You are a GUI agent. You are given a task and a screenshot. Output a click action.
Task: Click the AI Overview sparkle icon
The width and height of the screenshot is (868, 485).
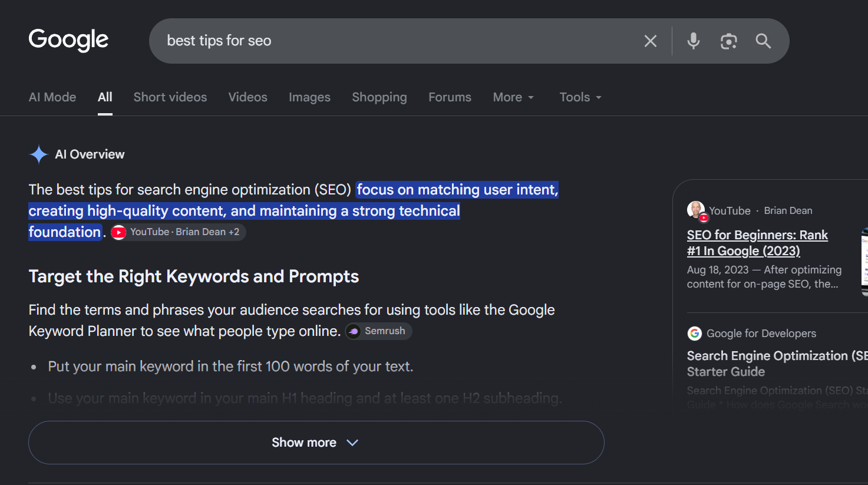point(39,154)
